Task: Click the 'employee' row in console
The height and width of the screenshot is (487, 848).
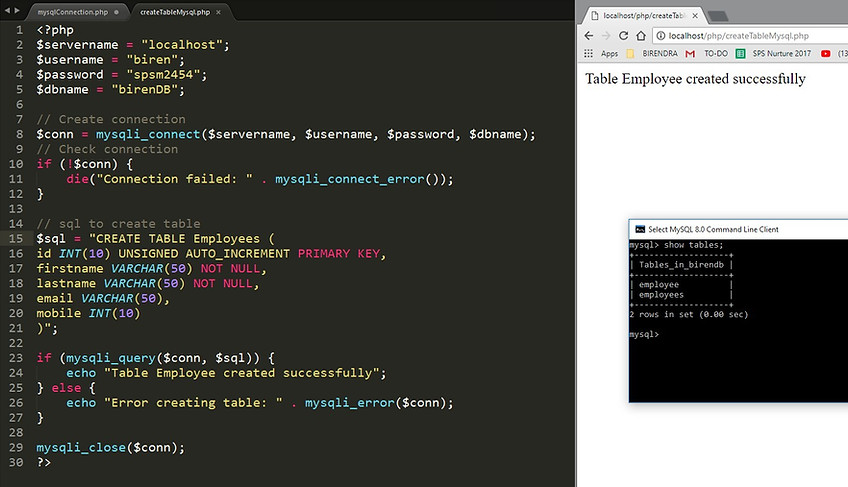Action: coord(659,285)
